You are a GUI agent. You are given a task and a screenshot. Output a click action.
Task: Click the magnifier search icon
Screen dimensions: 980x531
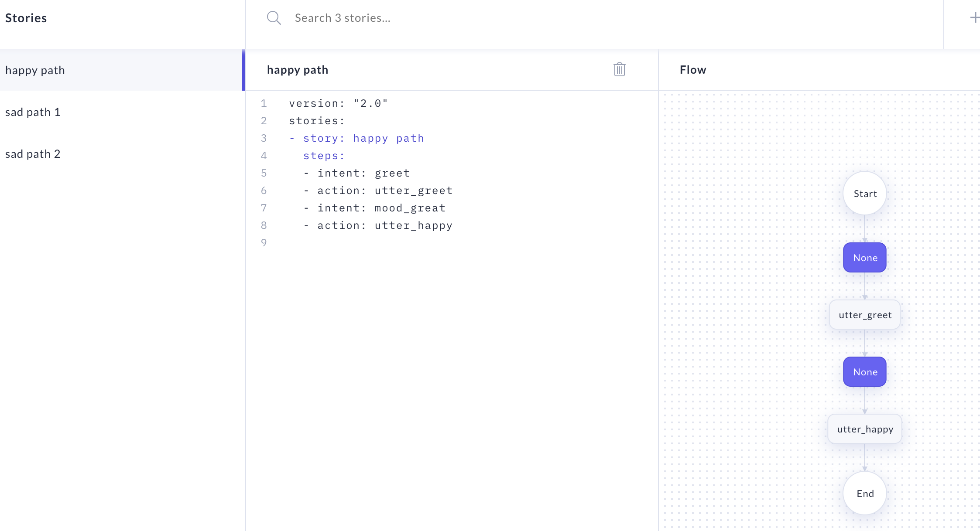coord(274,18)
